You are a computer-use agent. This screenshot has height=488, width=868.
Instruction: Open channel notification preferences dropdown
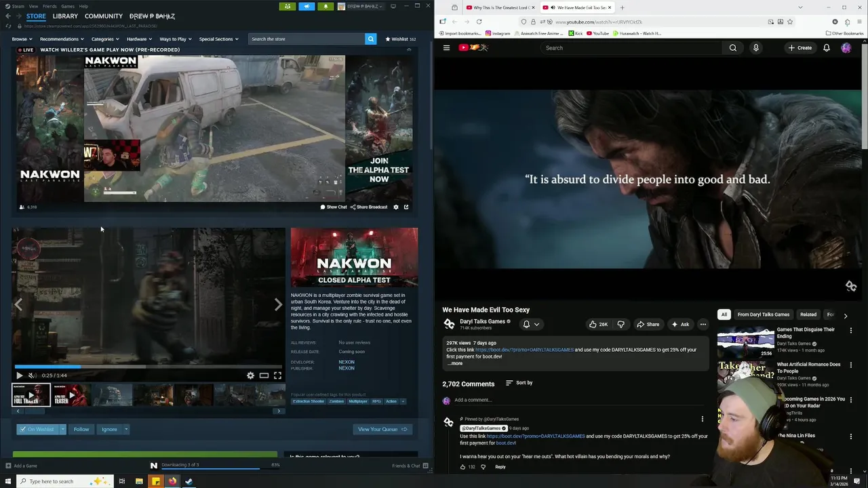531,324
